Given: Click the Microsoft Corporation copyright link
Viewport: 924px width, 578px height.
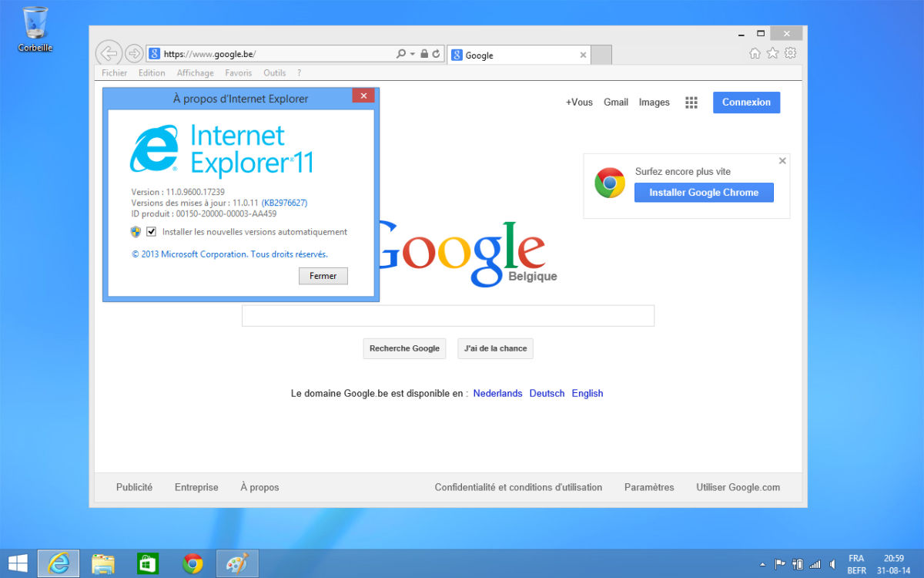Looking at the screenshot, I should pyautogui.click(x=229, y=254).
